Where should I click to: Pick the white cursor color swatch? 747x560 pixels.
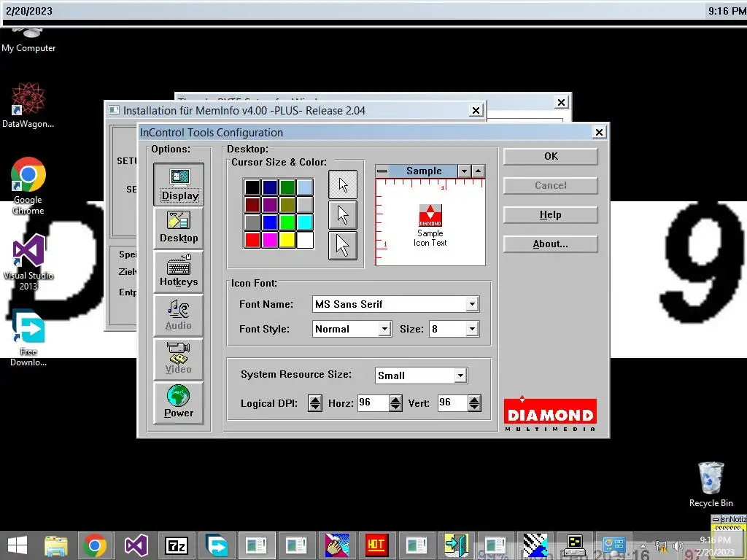click(305, 239)
